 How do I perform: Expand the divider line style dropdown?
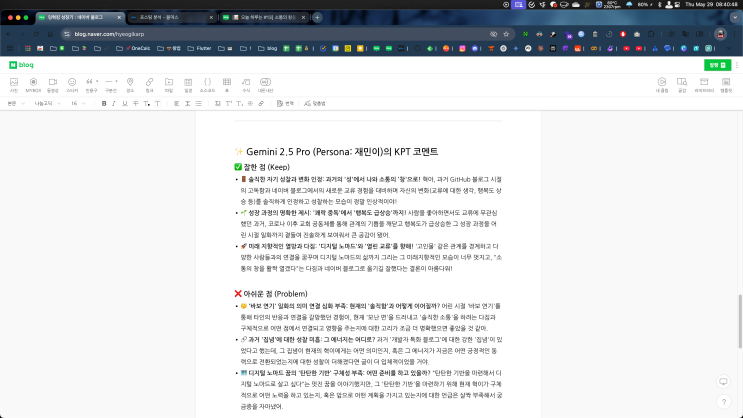117,82
